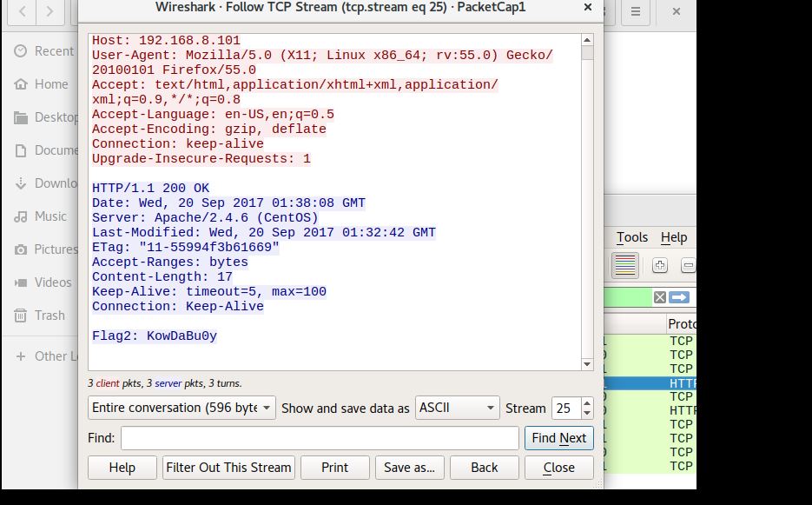812x505 pixels.
Task: Click the Accept-Ranges: bytes line
Action: coord(170,262)
